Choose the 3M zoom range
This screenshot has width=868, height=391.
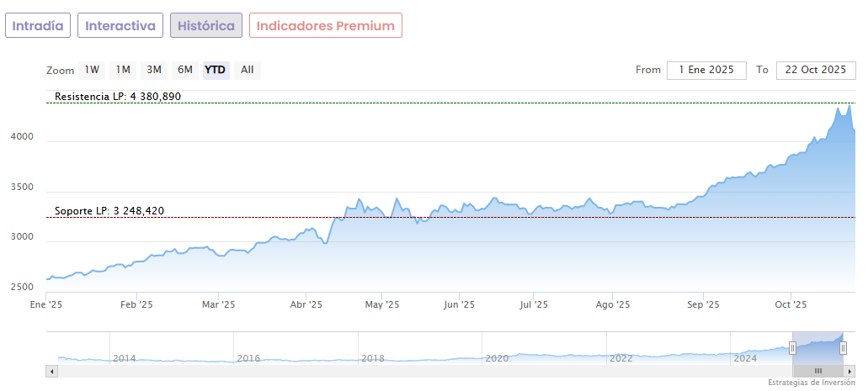click(153, 70)
